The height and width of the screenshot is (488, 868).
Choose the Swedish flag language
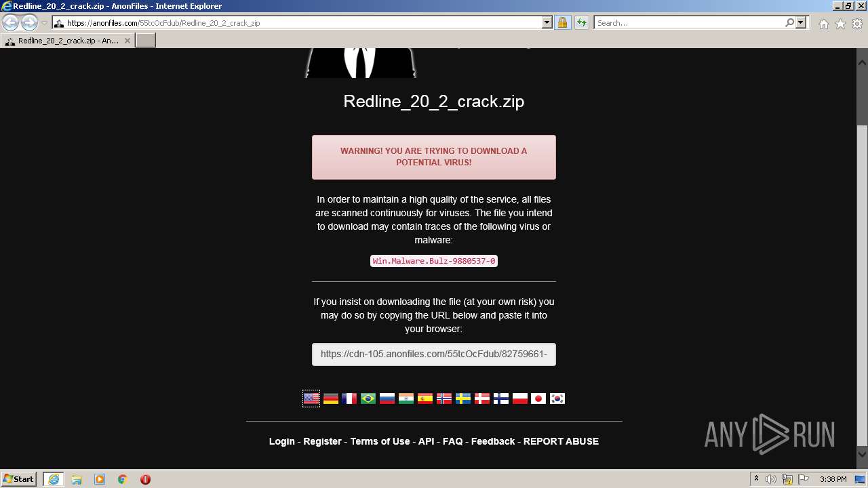463,399
